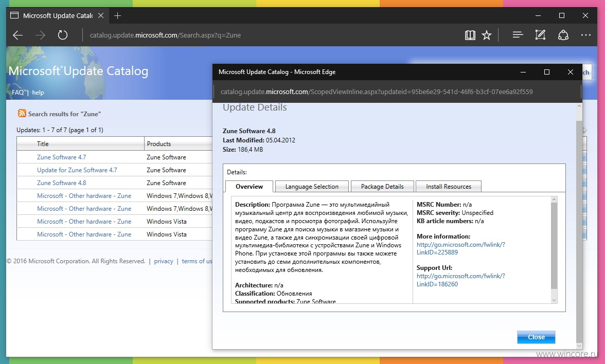Add page to favorites star

tap(487, 35)
